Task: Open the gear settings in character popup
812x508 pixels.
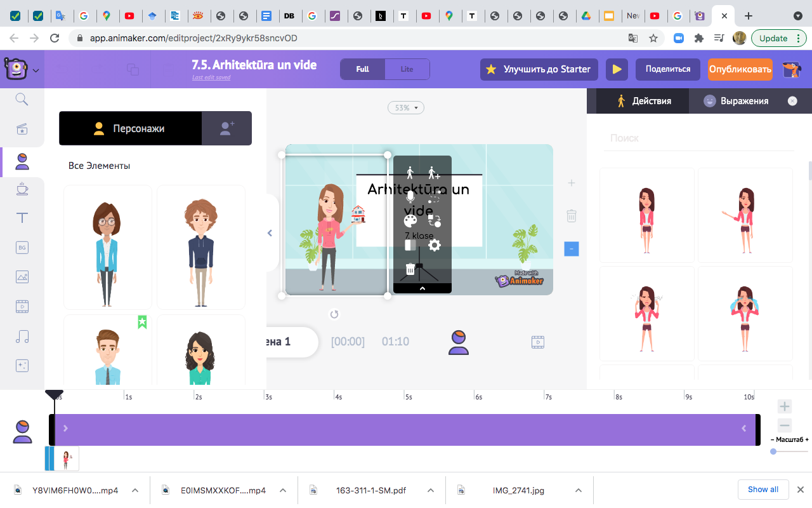Action: pyautogui.click(x=434, y=245)
